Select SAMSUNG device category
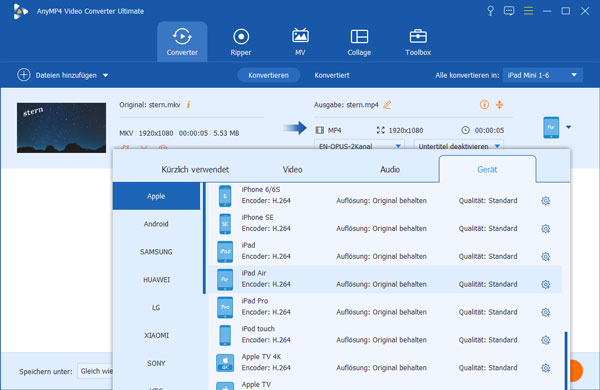The height and width of the screenshot is (390, 600). click(x=156, y=252)
